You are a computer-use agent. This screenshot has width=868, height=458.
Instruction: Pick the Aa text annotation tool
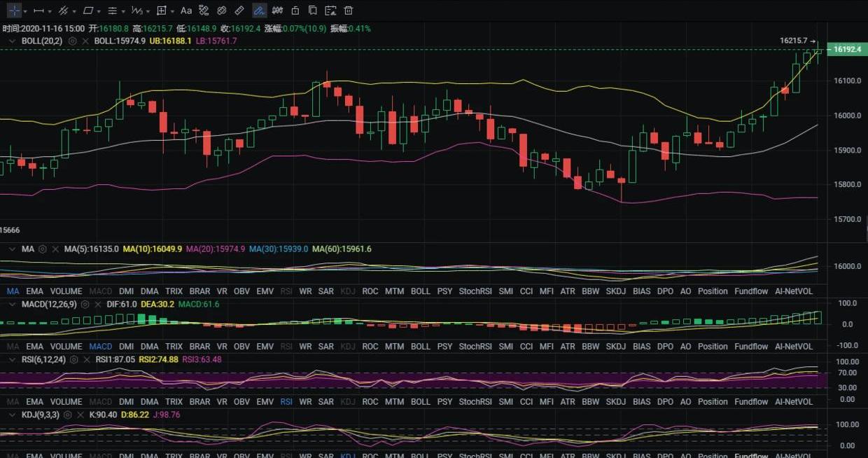click(x=185, y=11)
